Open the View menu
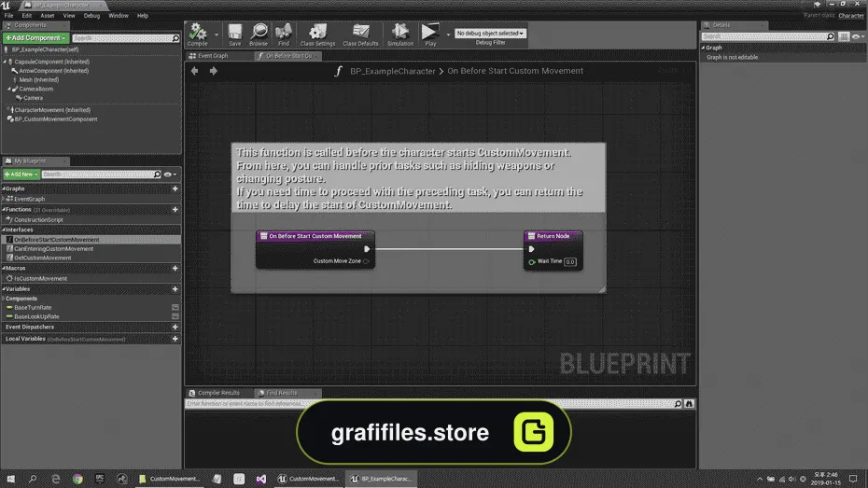Screen dimensions: 868x488 point(69,16)
